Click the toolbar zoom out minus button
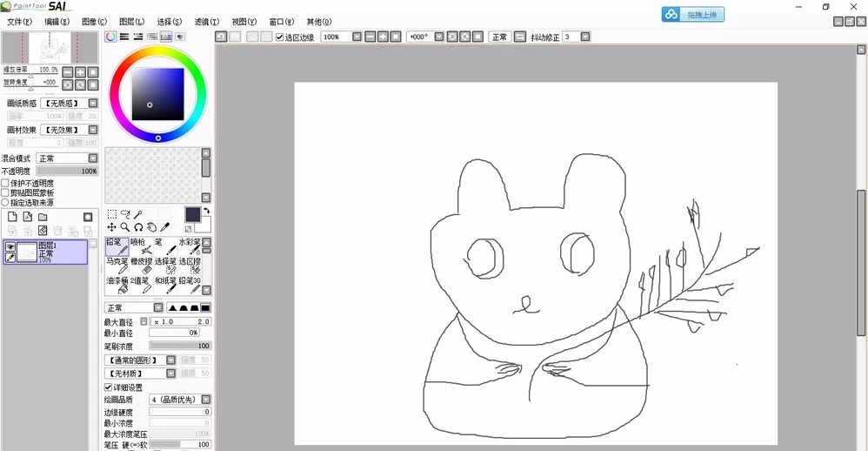868x451 pixels. (x=370, y=37)
